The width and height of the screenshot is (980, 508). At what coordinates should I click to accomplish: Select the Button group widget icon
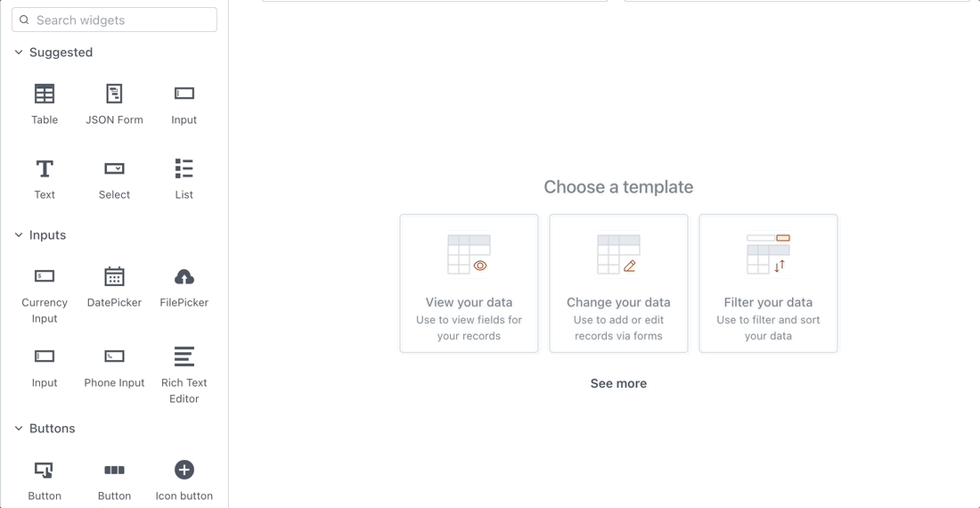114,470
